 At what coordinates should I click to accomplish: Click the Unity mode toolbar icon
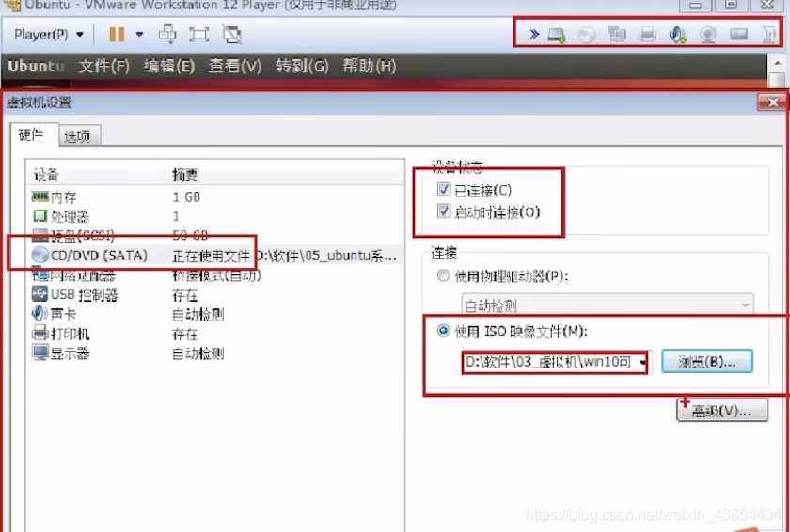point(231,35)
